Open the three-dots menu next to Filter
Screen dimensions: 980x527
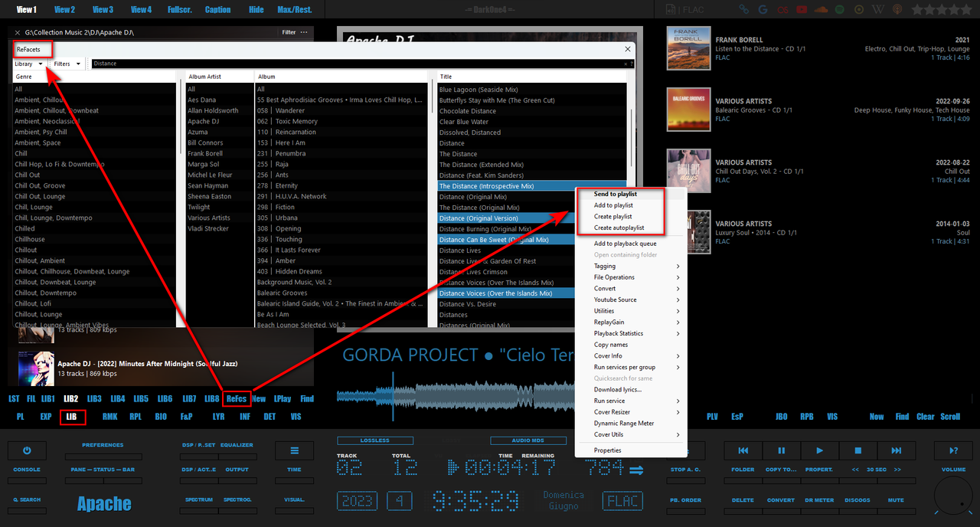coord(305,32)
